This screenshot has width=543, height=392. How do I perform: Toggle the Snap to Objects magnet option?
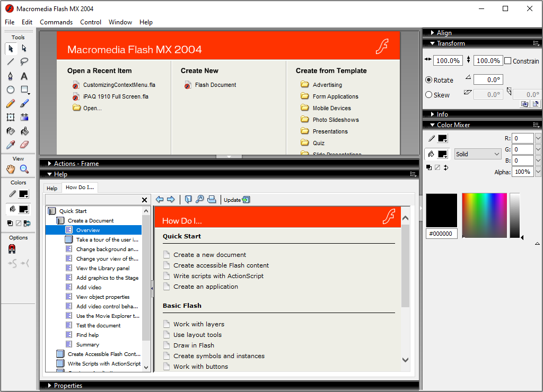click(x=12, y=249)
